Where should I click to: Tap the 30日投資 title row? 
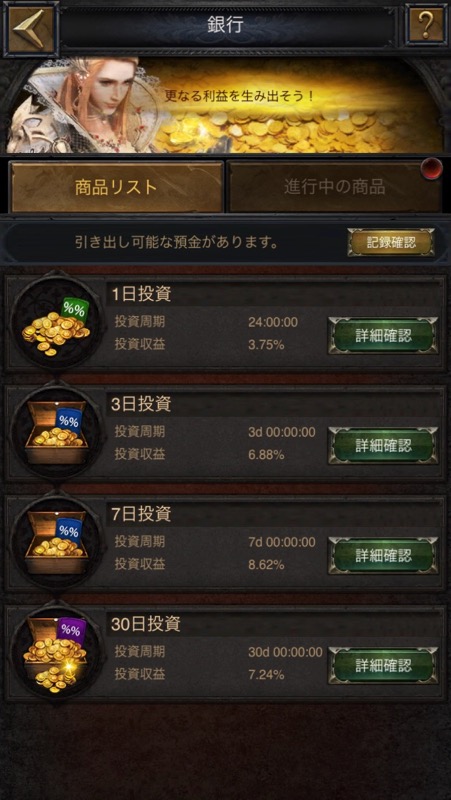275,624
